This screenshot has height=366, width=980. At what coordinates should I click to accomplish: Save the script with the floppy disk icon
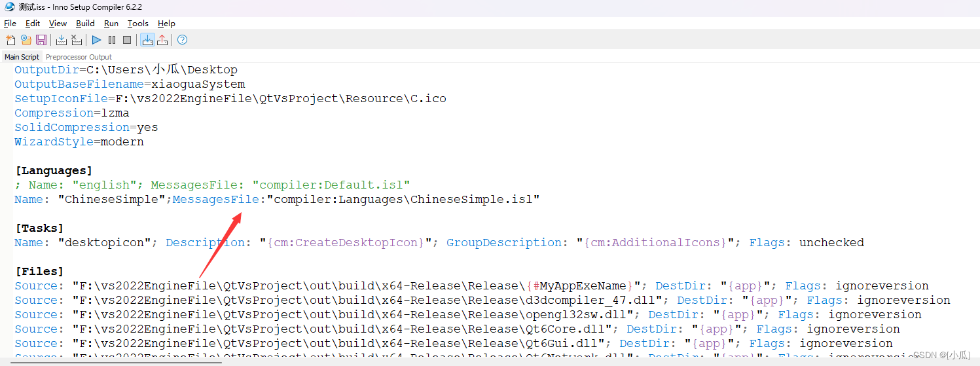(x=41, y=40)
